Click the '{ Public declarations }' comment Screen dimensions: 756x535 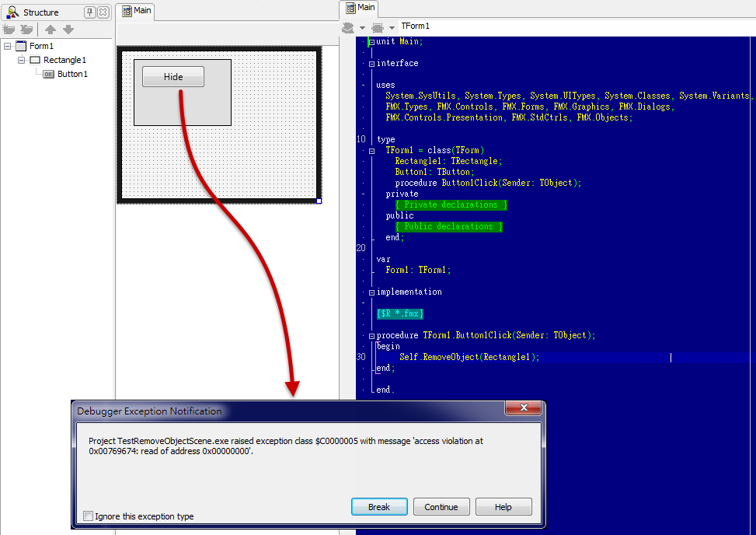[449, 226]
